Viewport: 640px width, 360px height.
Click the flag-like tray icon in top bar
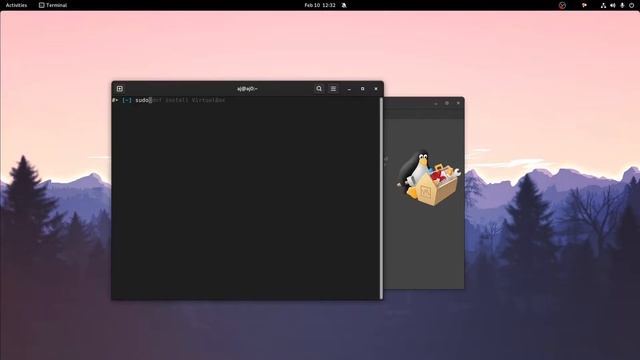pos(584,5)
